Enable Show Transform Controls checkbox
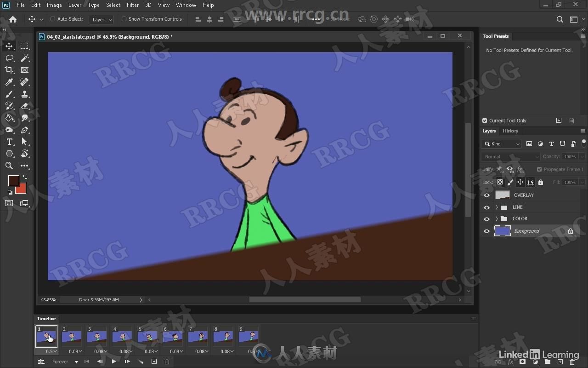Viewport: 588px width, 368px height. pos(124,19)
